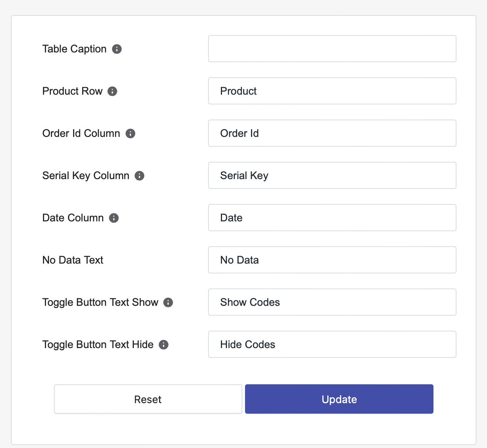Click the Reset button
The image size is (487, 448).
click(148, 399)
